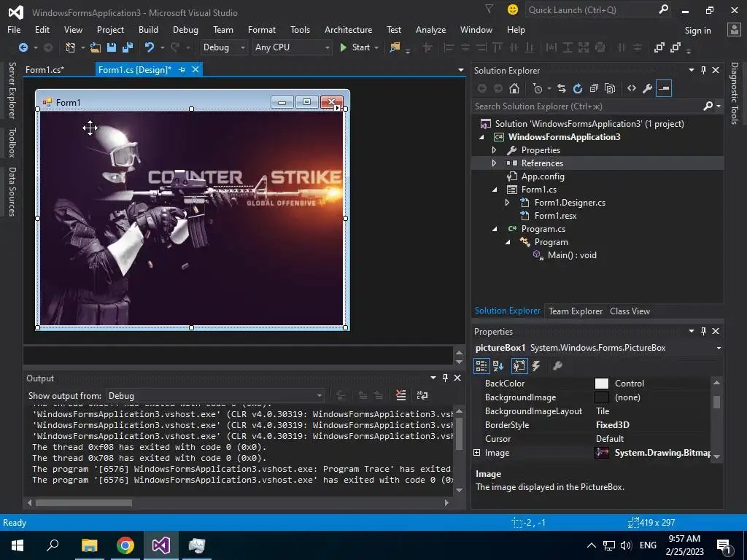This screenshot has height=560, width=747.
Task: Save the current file with Save icon
Action: point(112,47)
